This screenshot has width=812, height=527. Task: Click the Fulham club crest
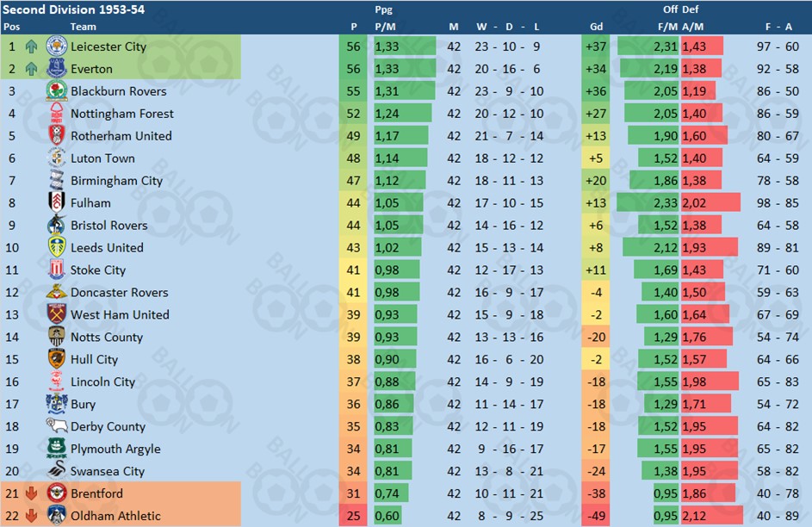coord(57,202)
